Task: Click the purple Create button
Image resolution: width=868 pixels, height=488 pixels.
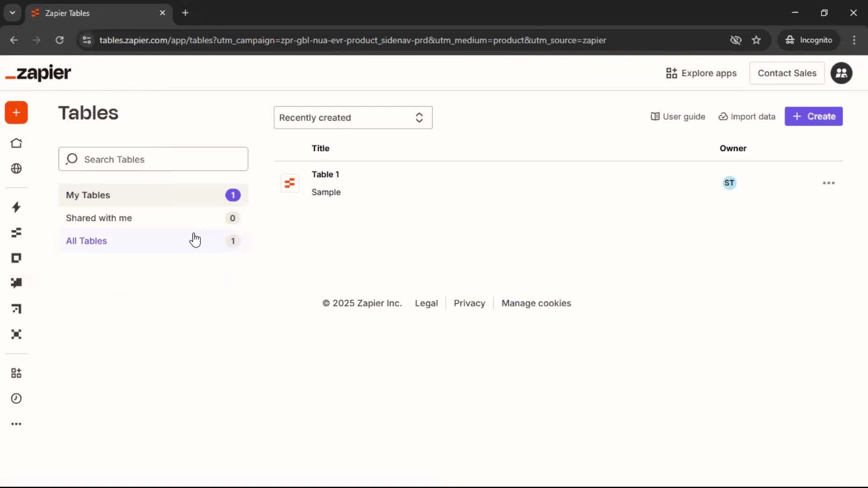Action: (814, 117)
